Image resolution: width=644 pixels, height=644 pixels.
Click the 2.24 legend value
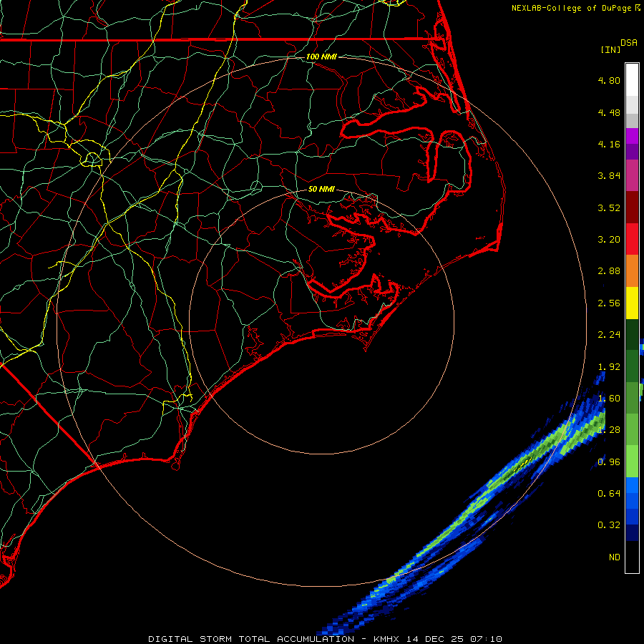point(609,335)
